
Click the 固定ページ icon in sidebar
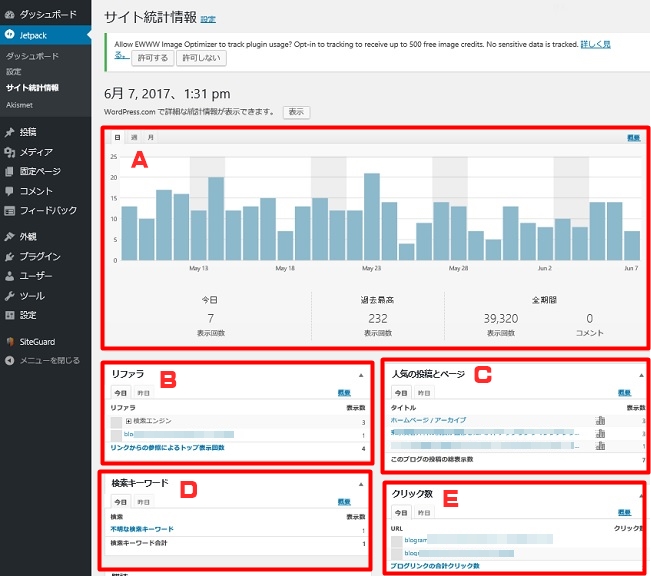[x=10, y=171]
